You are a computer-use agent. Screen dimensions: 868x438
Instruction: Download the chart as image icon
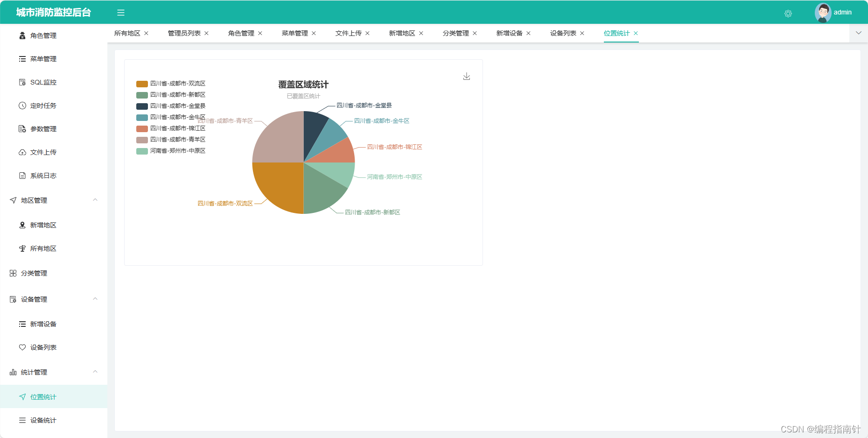point(467,77)
